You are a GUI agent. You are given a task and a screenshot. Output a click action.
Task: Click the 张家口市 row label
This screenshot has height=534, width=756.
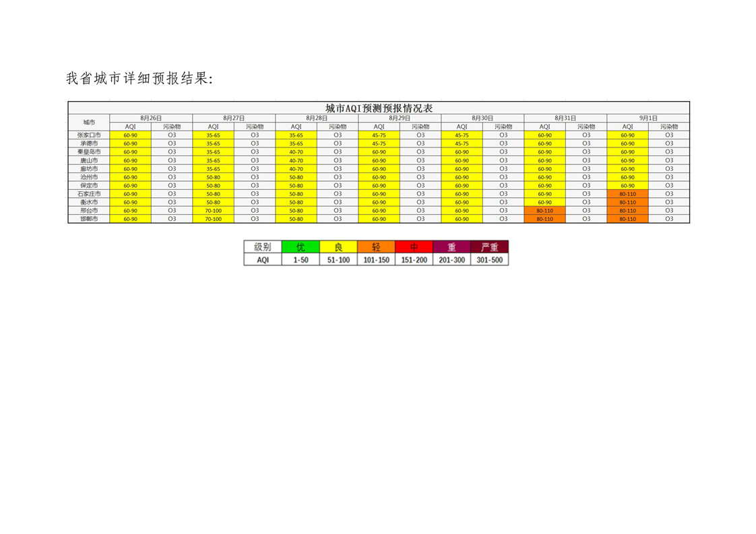[89, 135]
